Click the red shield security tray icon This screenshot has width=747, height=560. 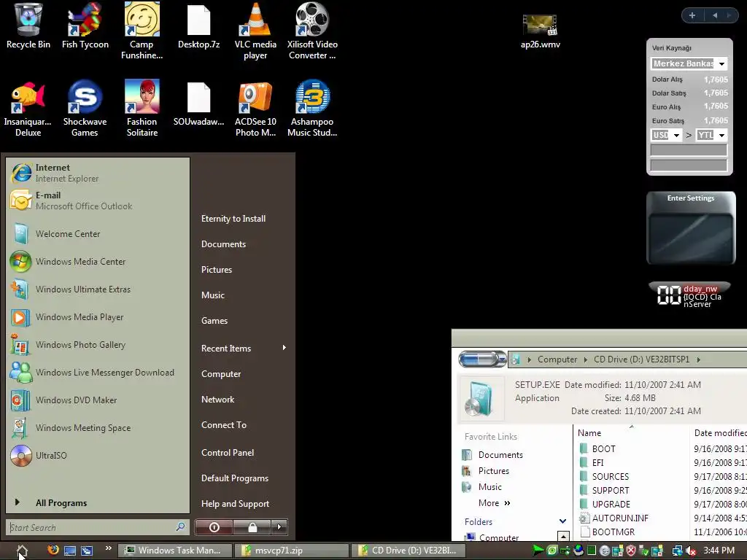pyautogui.click(x=631, y=551)
